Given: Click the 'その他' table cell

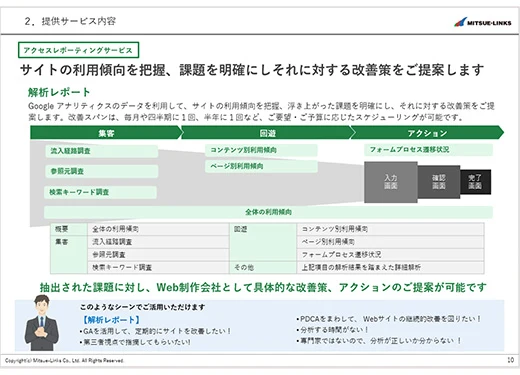Looking at the screenshot, I should click(263, 267).
